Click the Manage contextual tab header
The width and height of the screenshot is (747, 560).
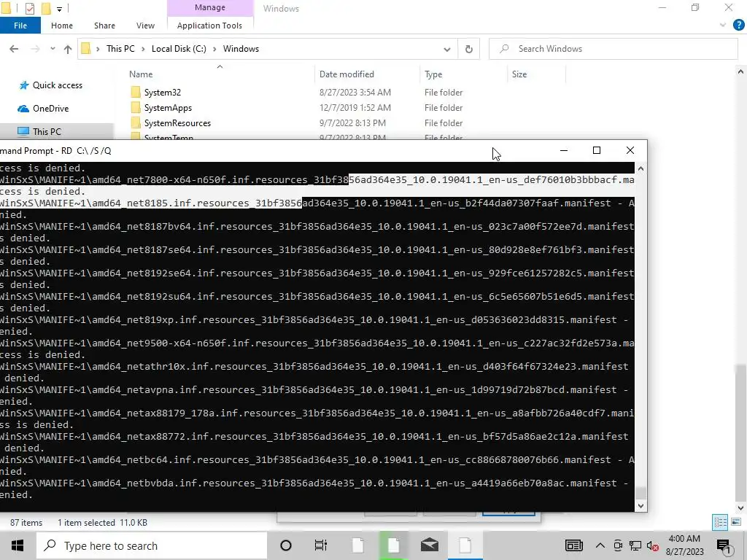[x=209, y=7]
